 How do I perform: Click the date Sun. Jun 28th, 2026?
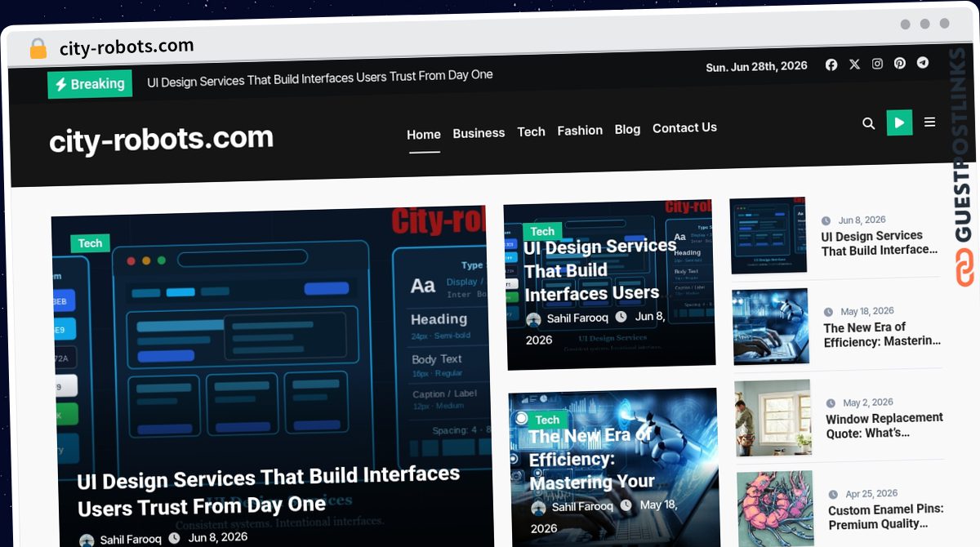click(756, 67)
